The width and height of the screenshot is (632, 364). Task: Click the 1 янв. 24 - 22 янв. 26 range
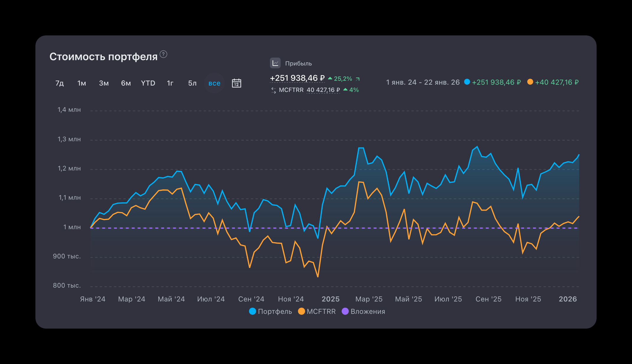click(423, 82)
